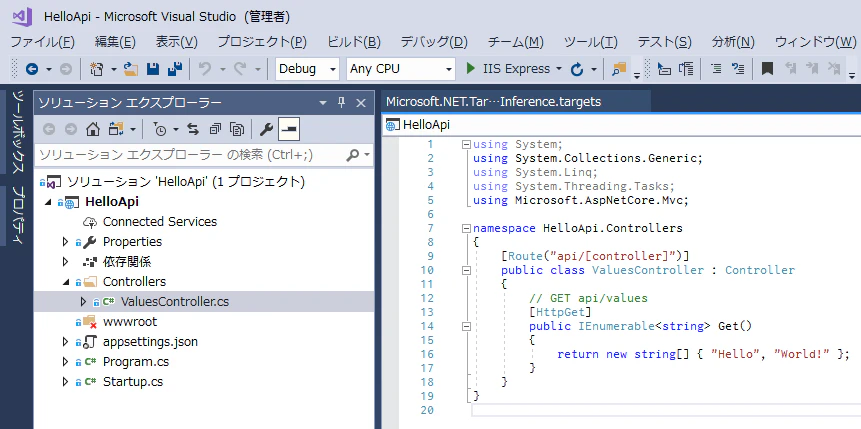Click the New Project toolbar icon
This screenshot has width=861, height=429.
click(97, 69)
